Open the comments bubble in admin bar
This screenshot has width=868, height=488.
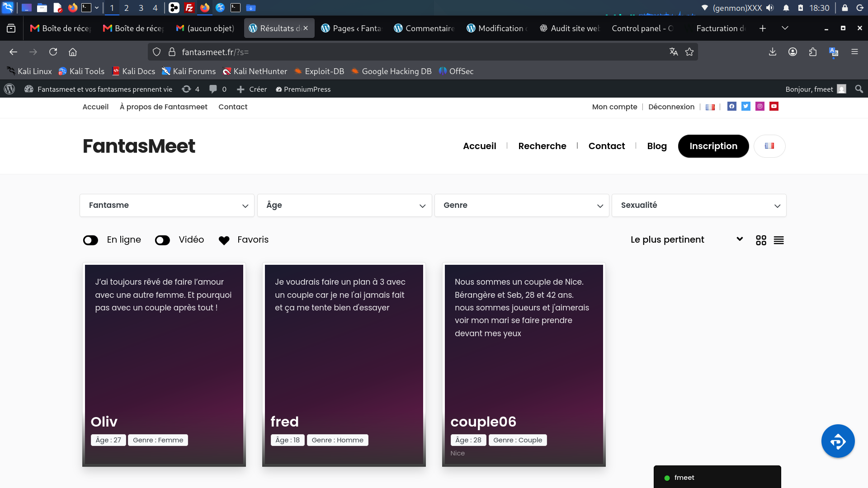click(218, 89)
